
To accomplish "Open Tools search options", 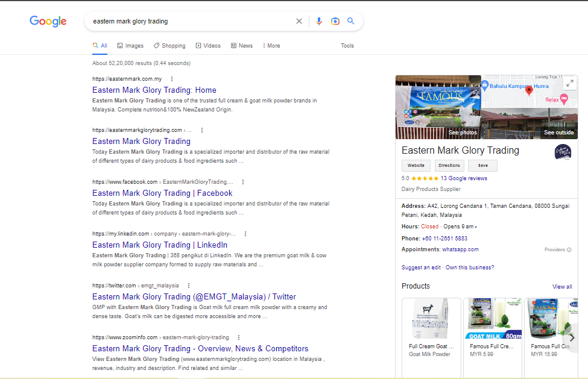I will pyautogui.click(x=347, y=46).
